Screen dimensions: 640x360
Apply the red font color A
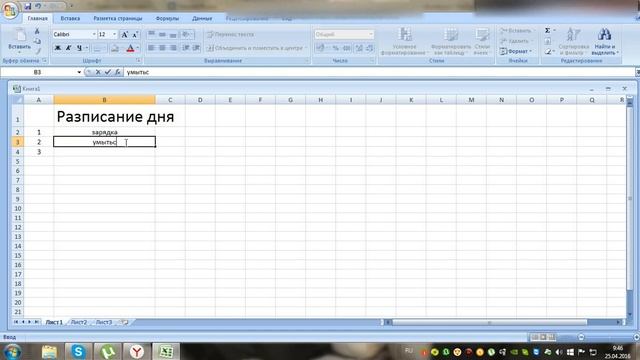tap(130, 49)
